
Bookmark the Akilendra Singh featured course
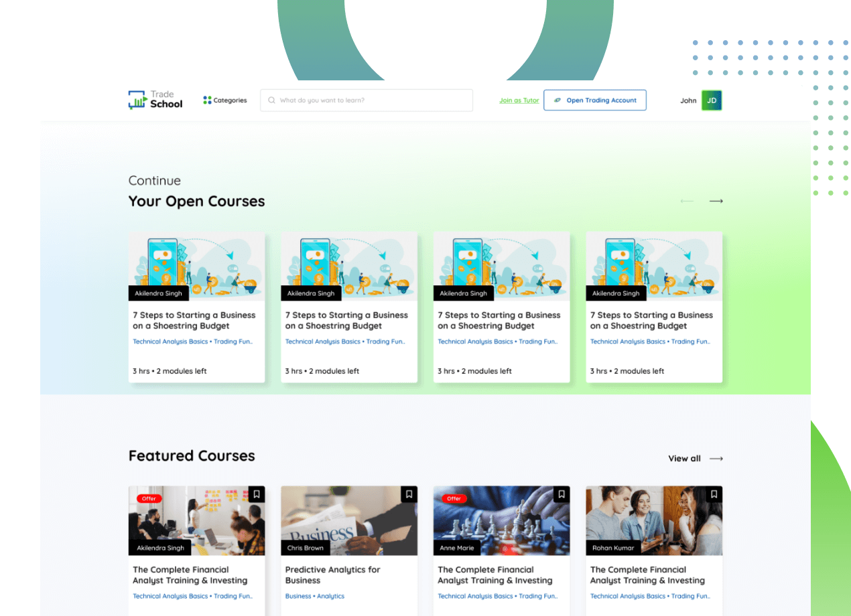257,494
